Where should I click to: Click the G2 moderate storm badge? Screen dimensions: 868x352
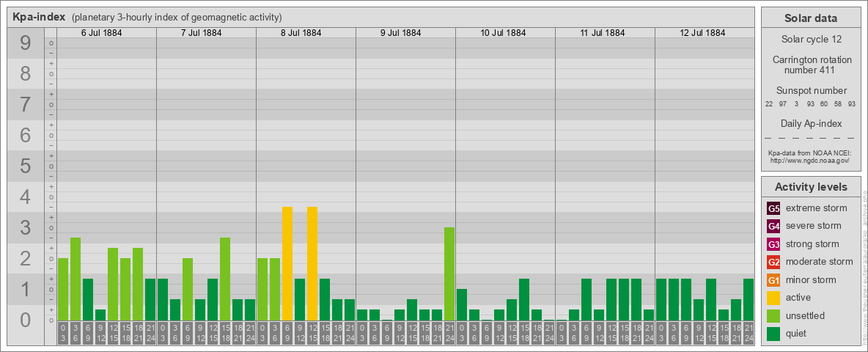pos(773,262)
